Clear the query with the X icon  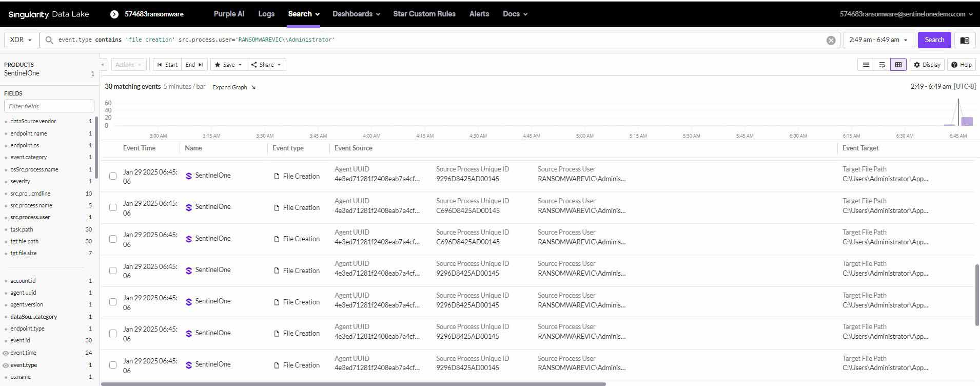click(831, 41)
